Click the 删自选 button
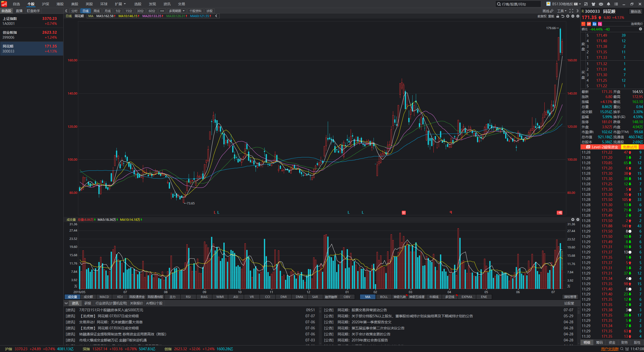This screenshot has width=644, height=352. pos(636,12)
